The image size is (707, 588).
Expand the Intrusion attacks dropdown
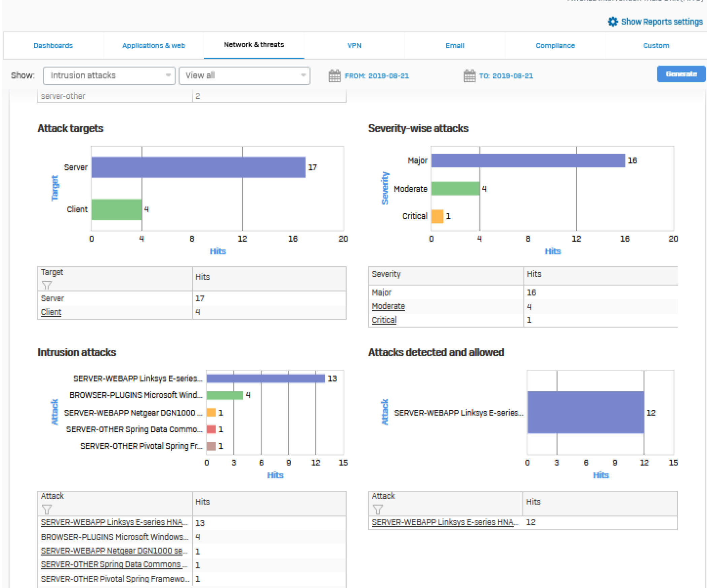pyautogui.click(x=109, y=75)
